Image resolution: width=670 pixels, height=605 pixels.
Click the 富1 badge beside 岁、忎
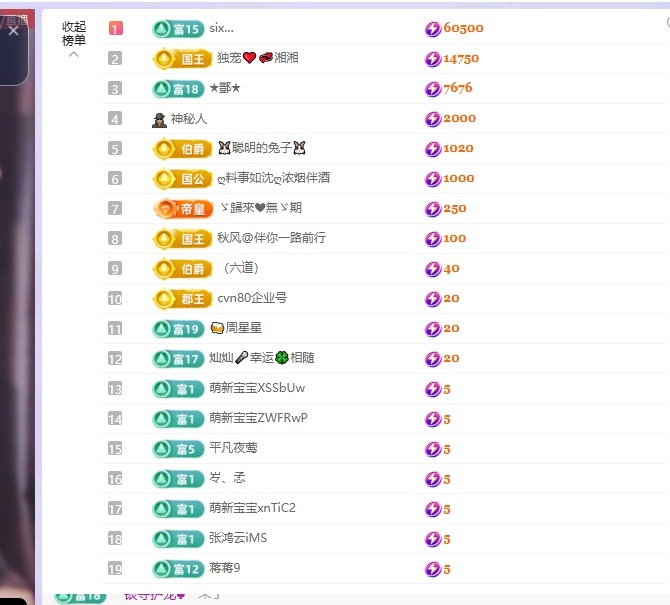coord(178,479)
